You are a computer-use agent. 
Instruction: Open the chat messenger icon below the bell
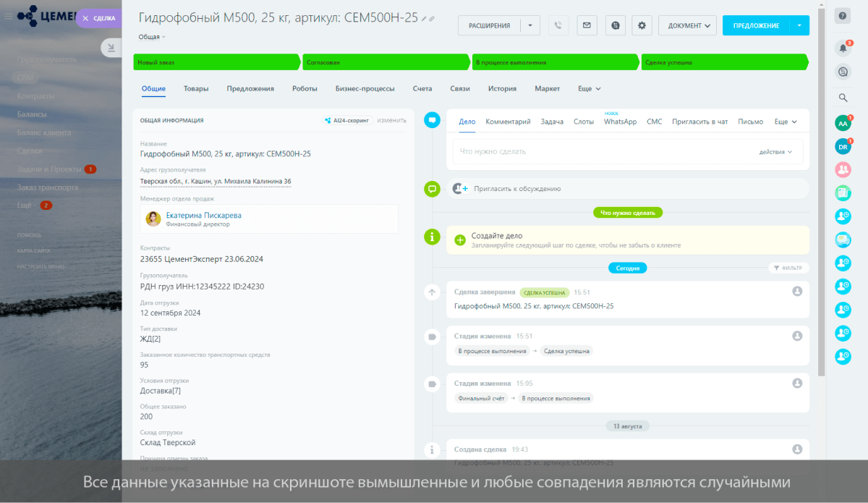(x=843, y=72)
